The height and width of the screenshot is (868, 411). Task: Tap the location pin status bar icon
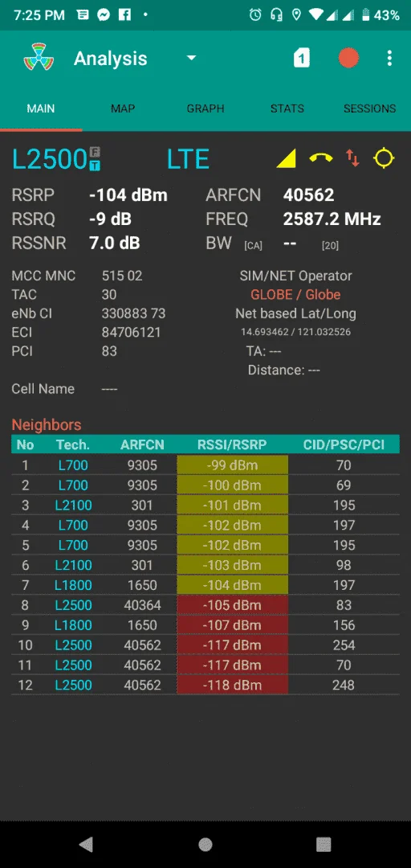(296, 15)
